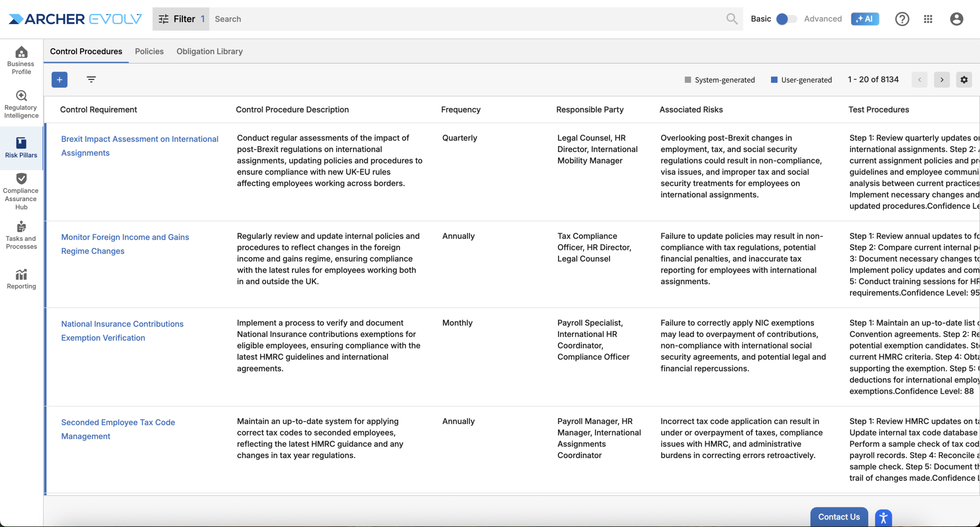Toggle Basic to Advanced search mode
Image resolution: width=980 pixels, height=527 pixels.
pyautogui.click(x=786, y=19)
